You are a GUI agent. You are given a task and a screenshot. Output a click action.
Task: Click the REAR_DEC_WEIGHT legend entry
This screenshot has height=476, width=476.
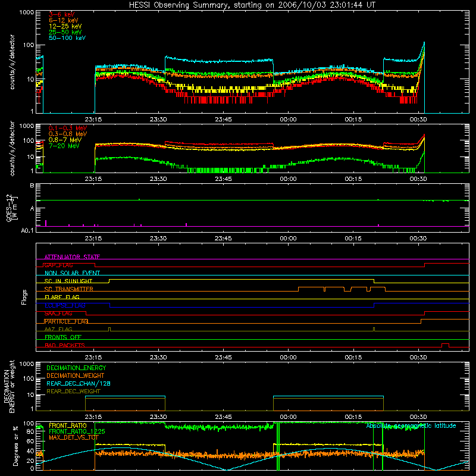tap(73, 392)
